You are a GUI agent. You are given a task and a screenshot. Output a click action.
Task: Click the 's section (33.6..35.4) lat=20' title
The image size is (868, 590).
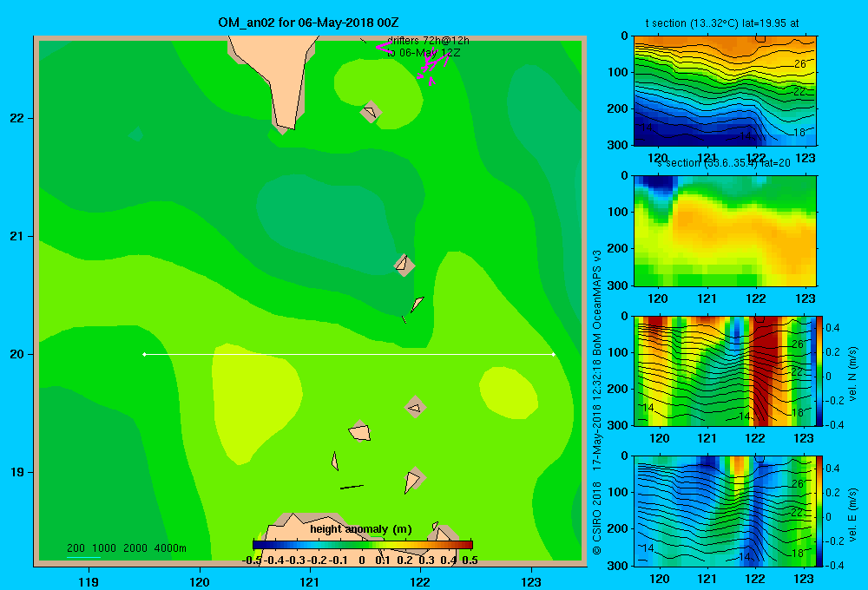(x=724, y=163)
